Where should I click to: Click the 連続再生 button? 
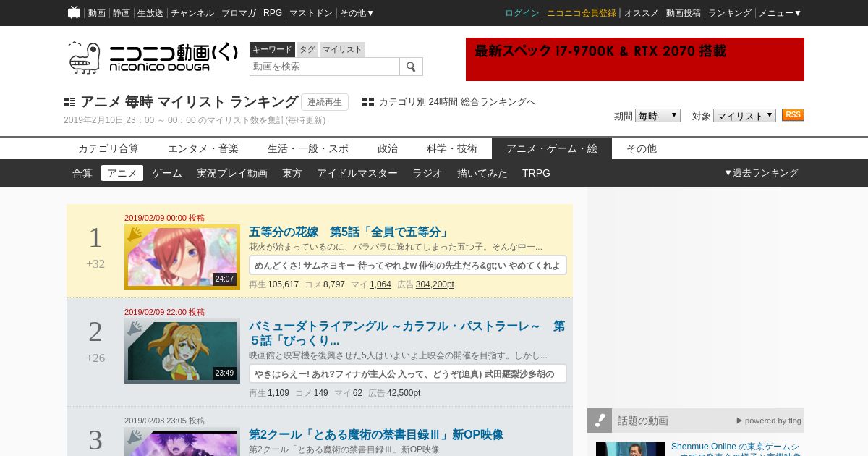325,102
